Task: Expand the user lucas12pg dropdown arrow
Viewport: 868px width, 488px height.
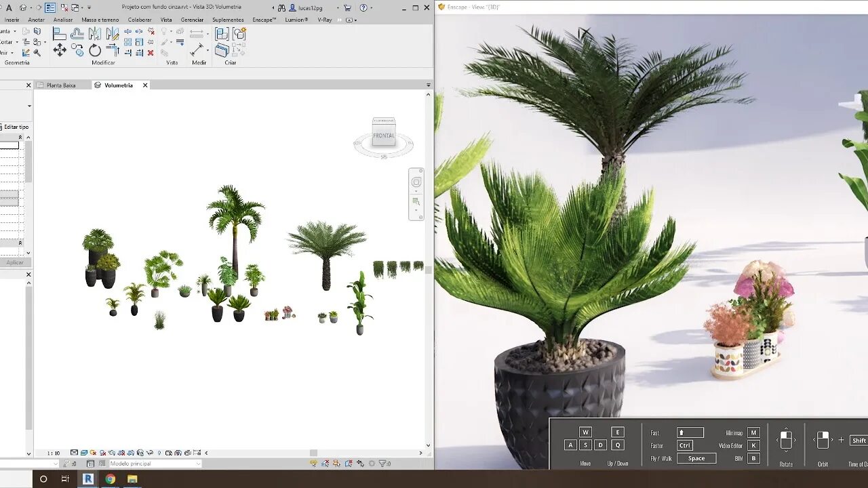Action: pos(338,7)
